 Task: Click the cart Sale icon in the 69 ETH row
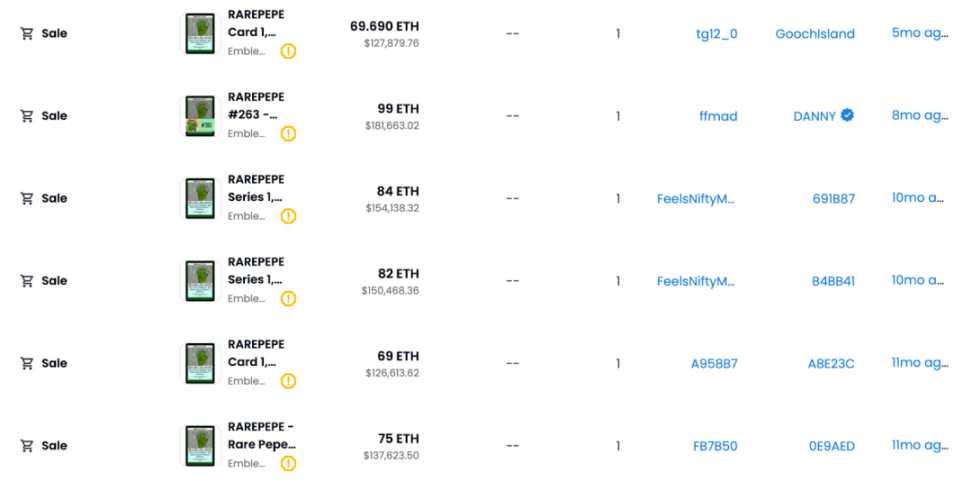[27, 363]
